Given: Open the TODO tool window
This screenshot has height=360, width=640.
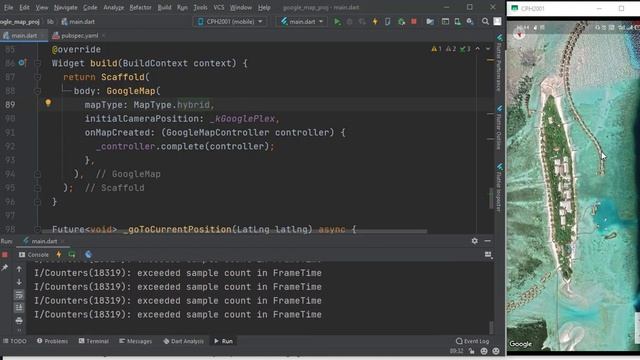Looking at the screenshot, I should tap(15, 341).
